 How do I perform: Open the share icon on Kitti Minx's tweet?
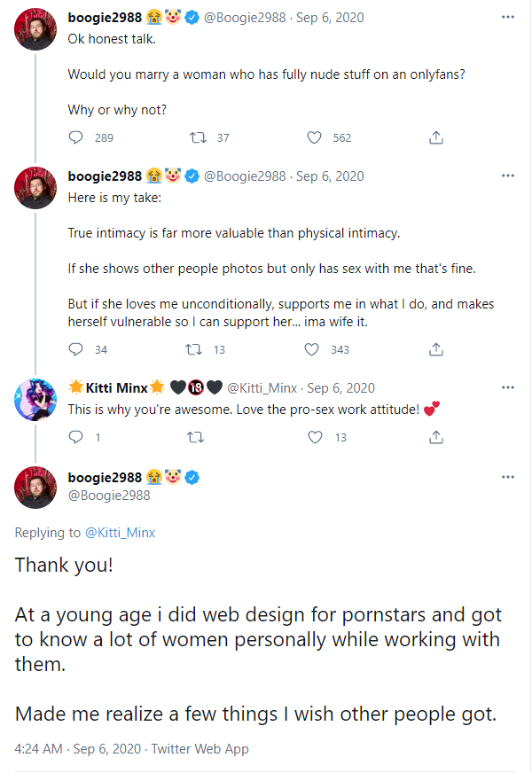pos(435,437)
